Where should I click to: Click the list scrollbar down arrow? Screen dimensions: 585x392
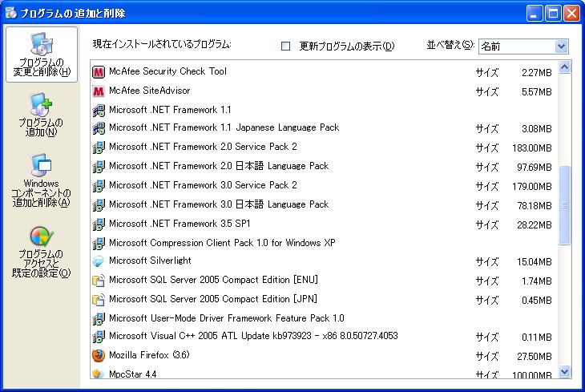(564, 371)
